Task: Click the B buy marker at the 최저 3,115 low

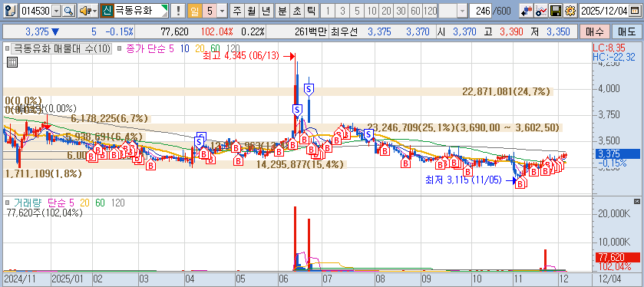Action: 520,184
